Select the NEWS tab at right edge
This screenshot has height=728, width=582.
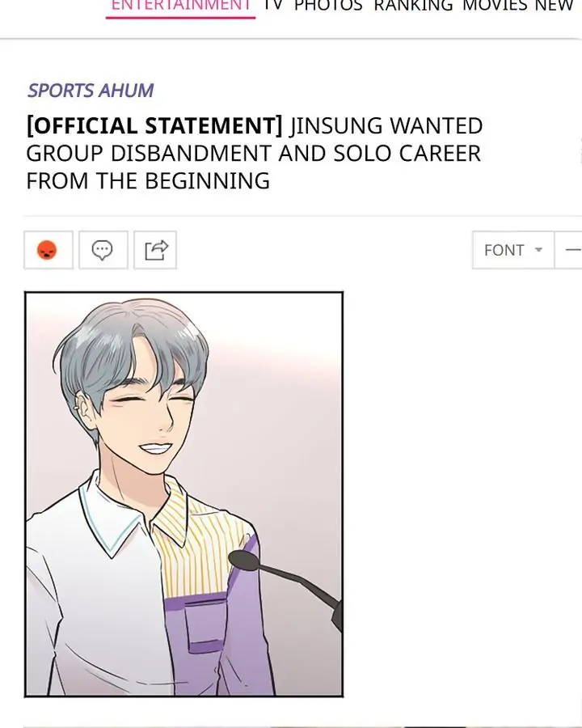(555, 6)
